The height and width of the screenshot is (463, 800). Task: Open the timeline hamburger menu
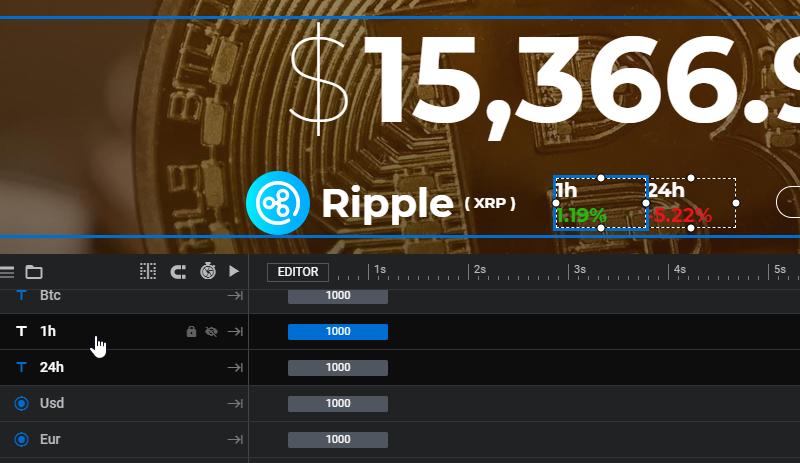[7, 272]
